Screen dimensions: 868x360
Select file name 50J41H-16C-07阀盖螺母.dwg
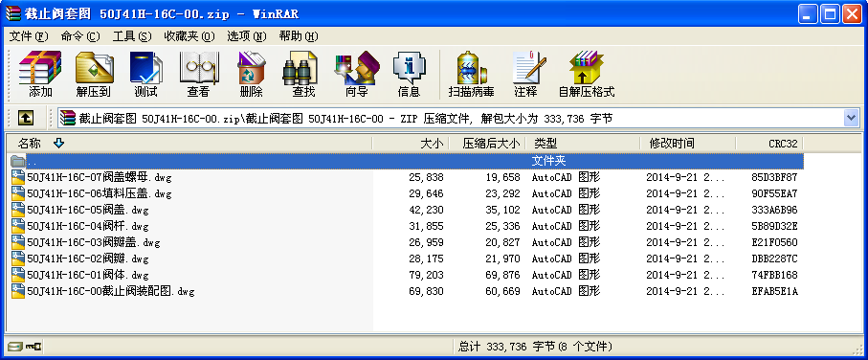click(100, 178)
